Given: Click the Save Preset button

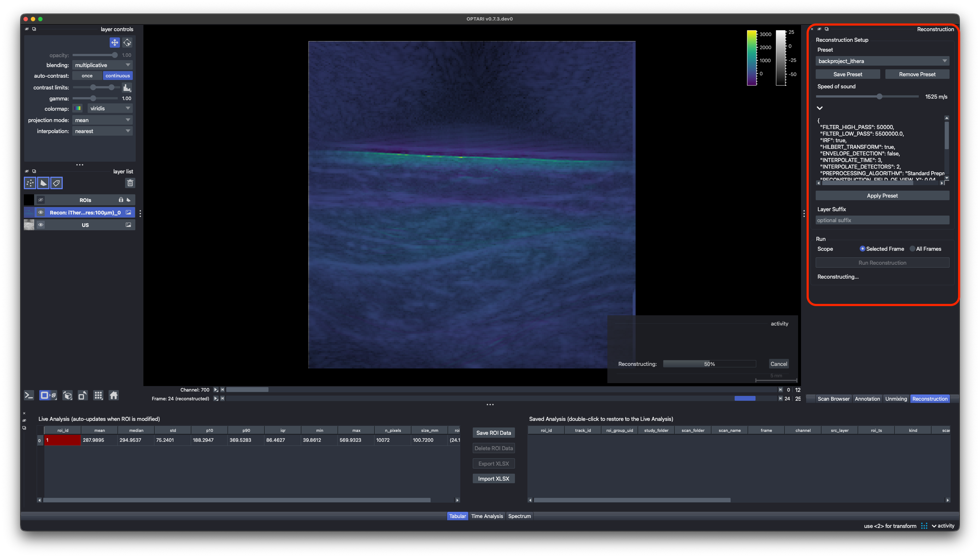Looking at the screenshot, I should coord(847,74).
